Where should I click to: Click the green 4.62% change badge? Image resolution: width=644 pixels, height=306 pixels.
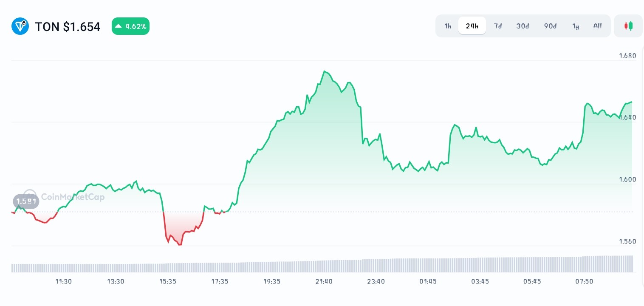point(130,26)
